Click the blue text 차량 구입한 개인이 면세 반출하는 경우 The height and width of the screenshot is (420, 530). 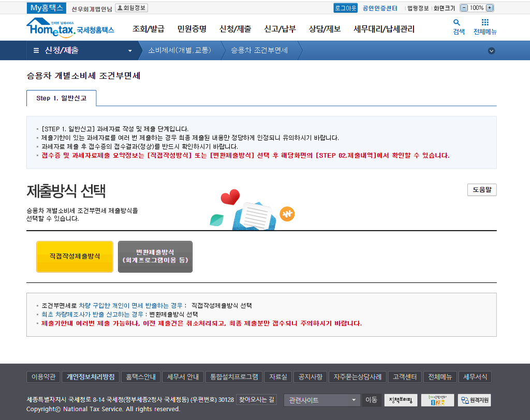pyautogui.click(x=130, y=306)
